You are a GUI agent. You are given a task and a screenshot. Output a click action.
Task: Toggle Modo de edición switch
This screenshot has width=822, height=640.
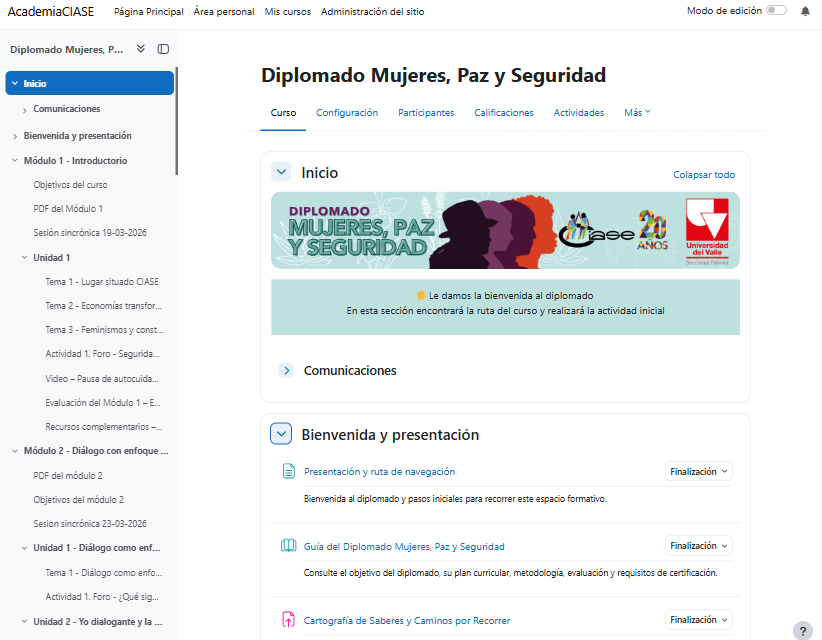tap(776, 10)
